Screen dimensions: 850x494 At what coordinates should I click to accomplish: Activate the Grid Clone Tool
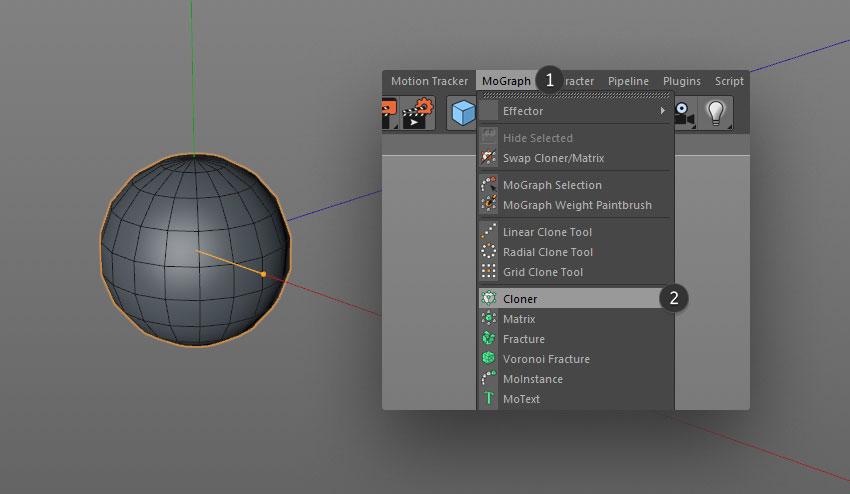[x=575, y=272]
